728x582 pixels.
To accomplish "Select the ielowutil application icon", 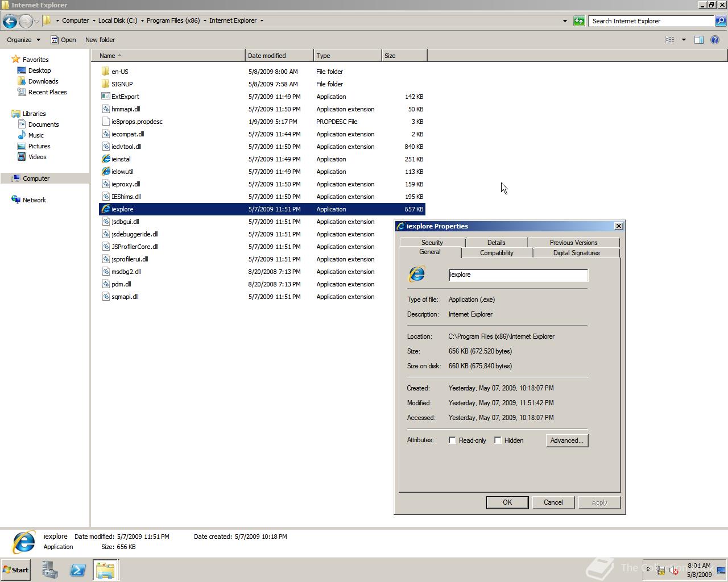I will coord(105,172).
